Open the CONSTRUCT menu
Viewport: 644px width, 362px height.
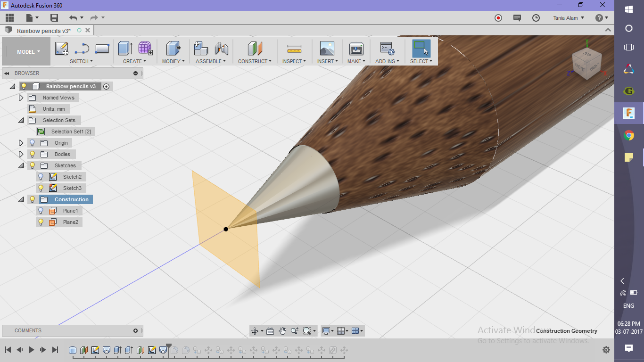[255, 61]
